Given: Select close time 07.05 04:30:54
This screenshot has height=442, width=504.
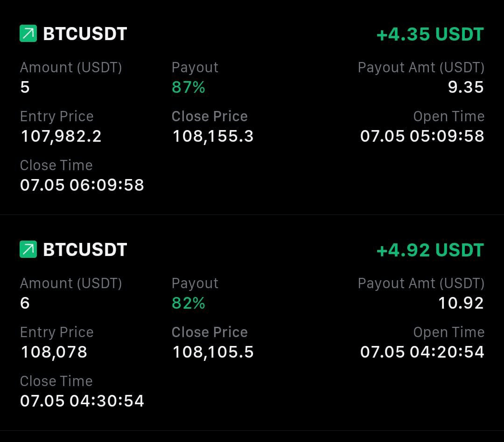Looking at the screenshot, I should click(82, 401).
